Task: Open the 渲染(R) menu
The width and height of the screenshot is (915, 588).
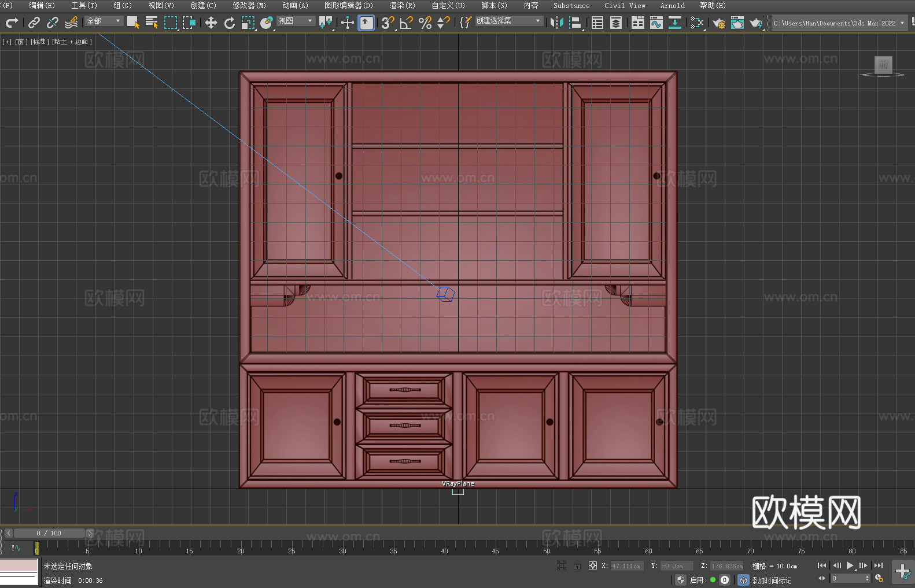Action: (x=402, y=5)
